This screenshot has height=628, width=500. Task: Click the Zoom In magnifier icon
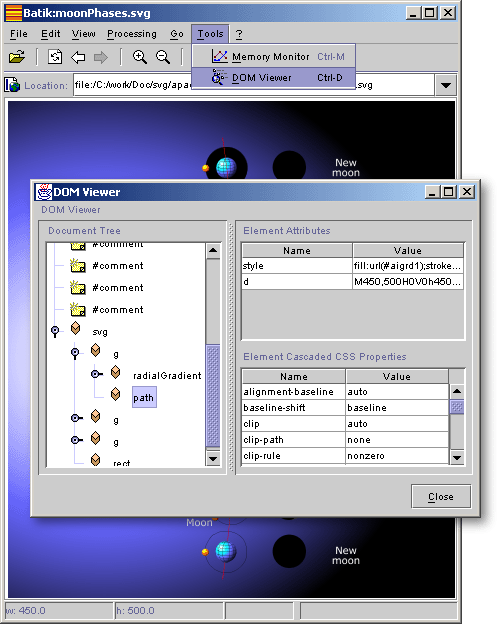point(139,57)
